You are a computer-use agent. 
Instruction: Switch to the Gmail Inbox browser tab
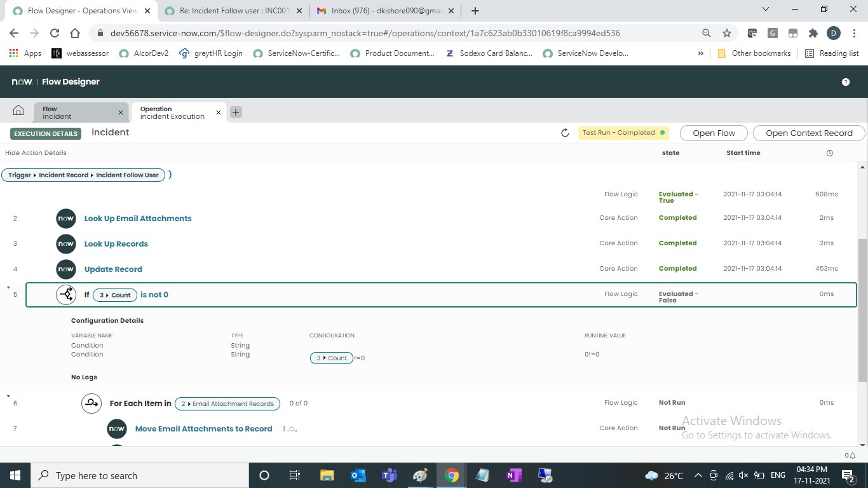tap(384, 11)
